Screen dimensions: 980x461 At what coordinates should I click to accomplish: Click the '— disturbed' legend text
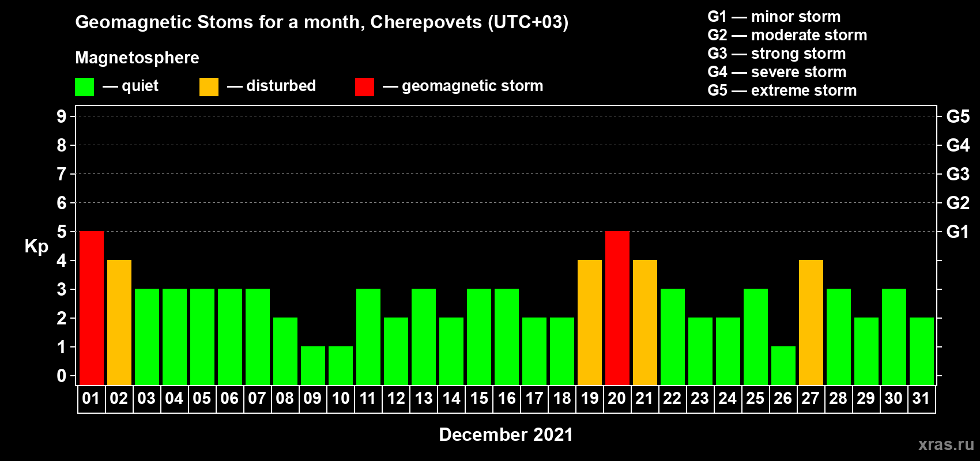tap(272, 86)
